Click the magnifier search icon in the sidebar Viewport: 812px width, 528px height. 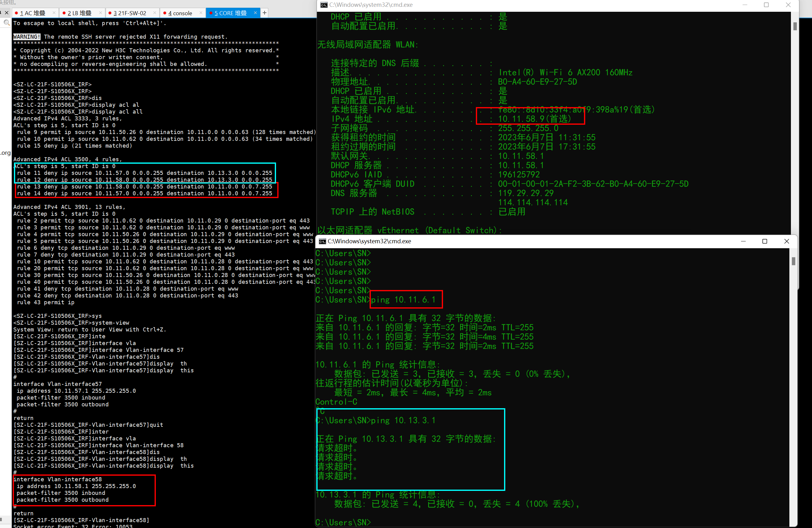7,23
